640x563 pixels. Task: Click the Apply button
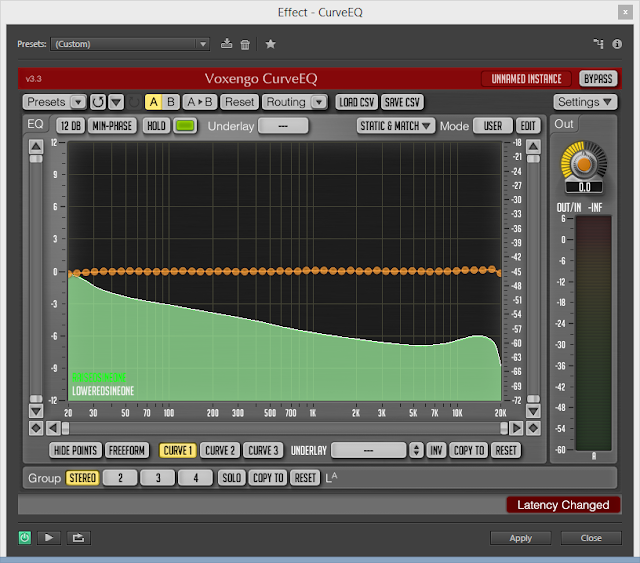[x=520, y=538]
